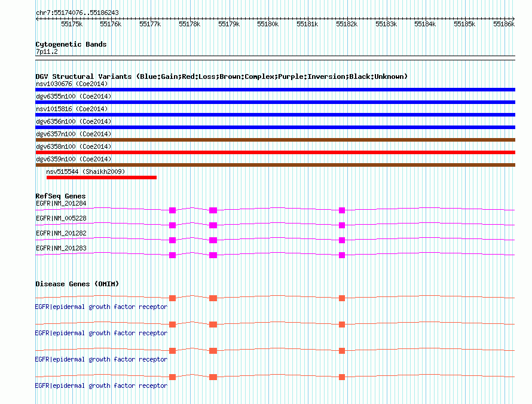The width and height of the screenshot is (532, 404).
Task: Open the dgv6358n100 (Coe2014) label
Action: click(74, 146)
